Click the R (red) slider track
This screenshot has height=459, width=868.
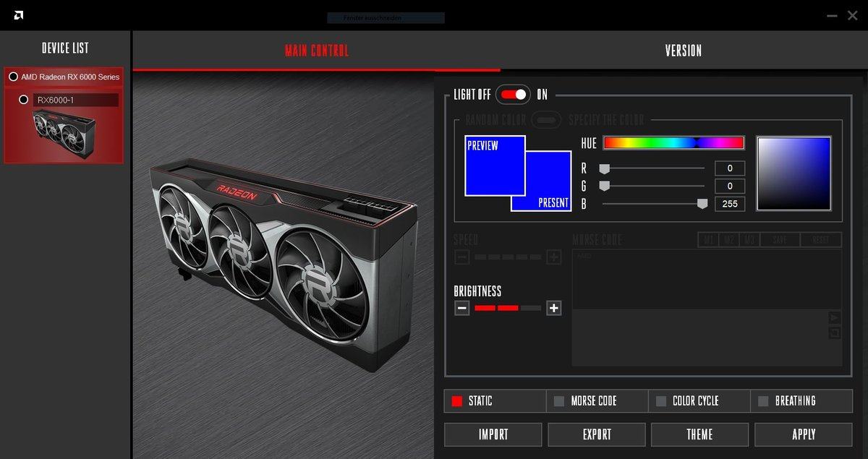(x=653, y=168)
